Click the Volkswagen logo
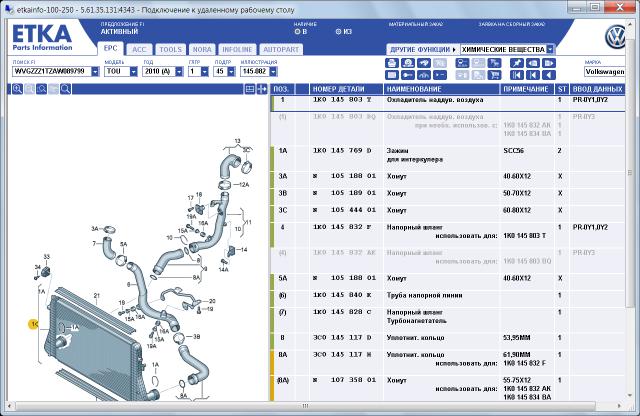Viewport: 640px width, 416px height. (615, 37)
